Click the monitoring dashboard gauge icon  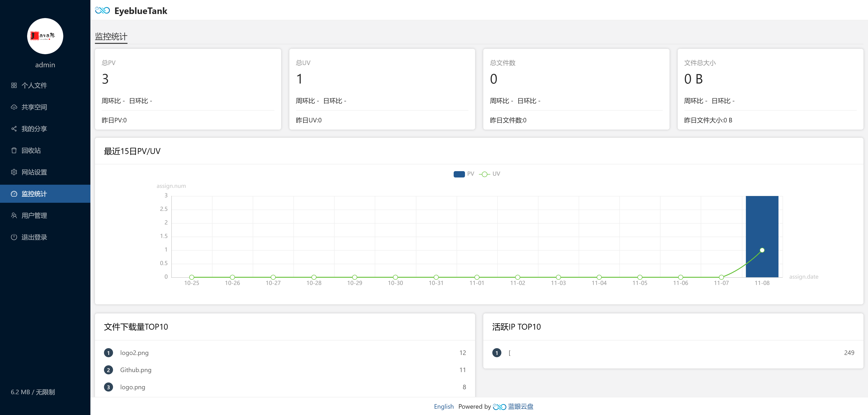(14, 194)
